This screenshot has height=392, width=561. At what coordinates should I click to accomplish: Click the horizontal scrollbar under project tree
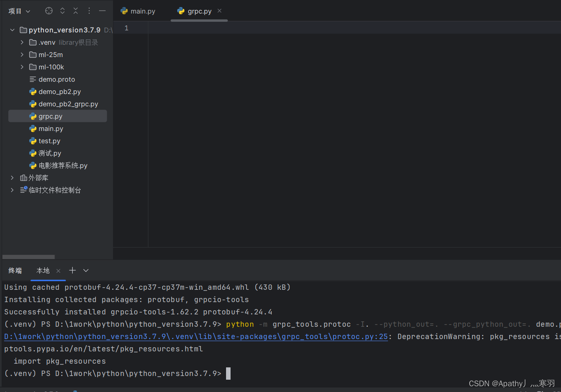click(x=28, y=257)
